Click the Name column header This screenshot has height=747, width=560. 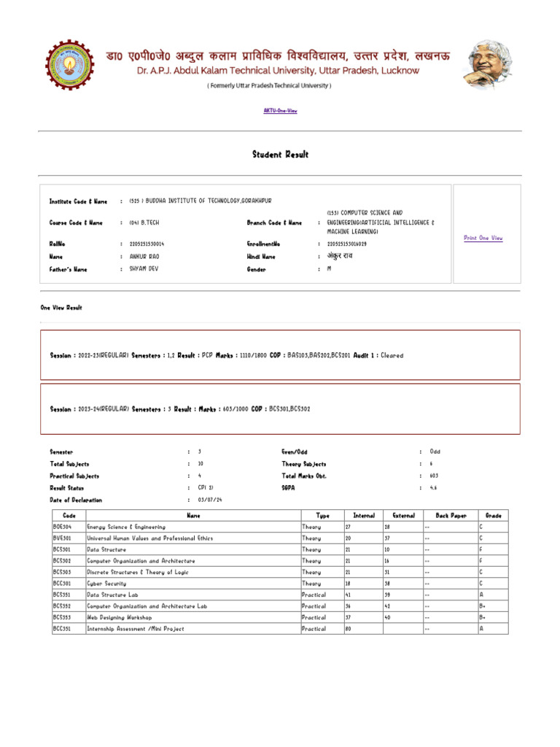click(x=193, y=516)
